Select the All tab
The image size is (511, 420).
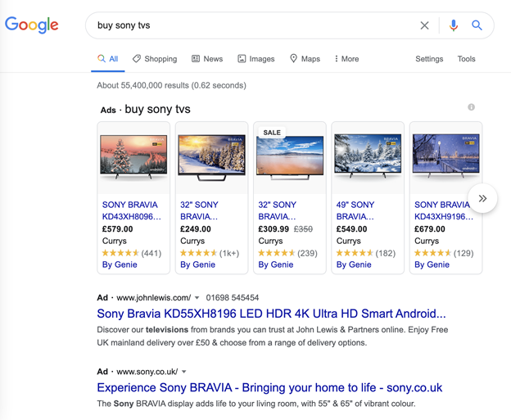click(x=108, y=59)
